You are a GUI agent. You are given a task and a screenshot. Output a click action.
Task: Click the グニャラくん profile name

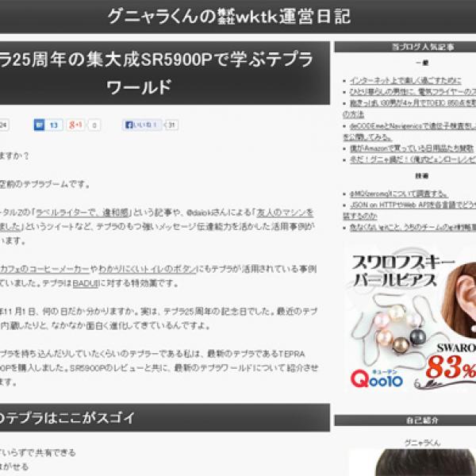pos(422,443)
